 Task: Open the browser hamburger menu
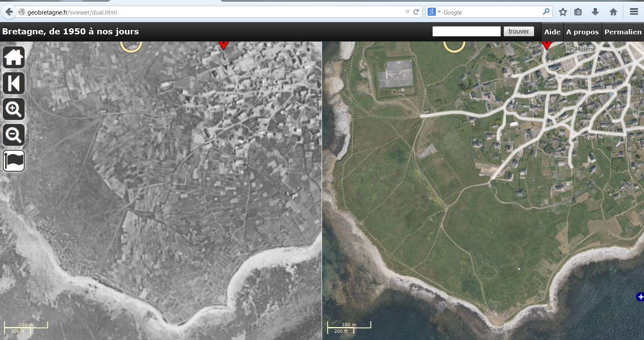(634, 12)
